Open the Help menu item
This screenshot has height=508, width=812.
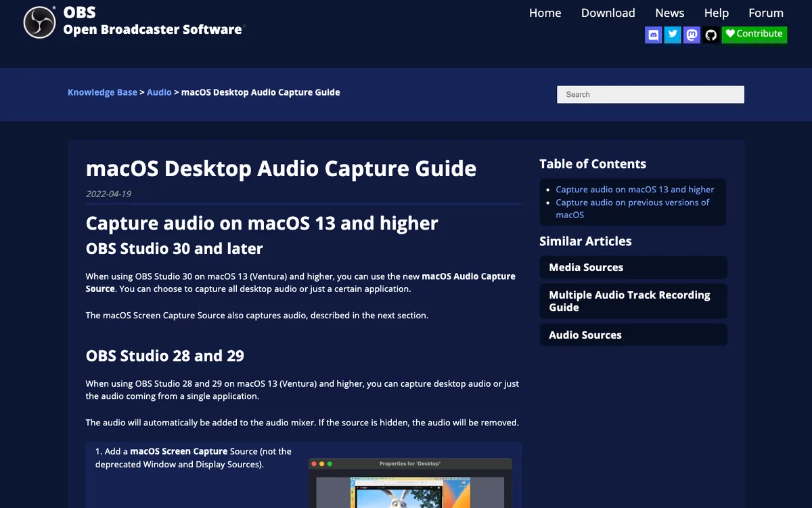coord(717,13)
